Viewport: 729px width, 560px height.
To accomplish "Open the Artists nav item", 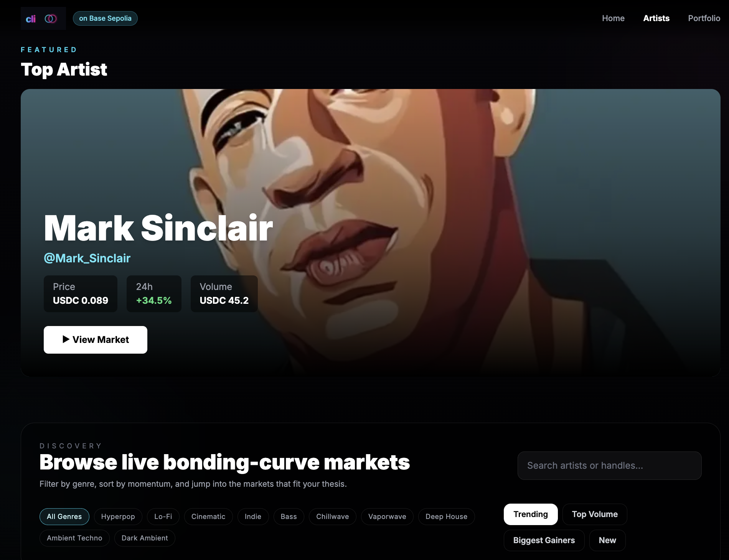I will (x=656, y=18).
